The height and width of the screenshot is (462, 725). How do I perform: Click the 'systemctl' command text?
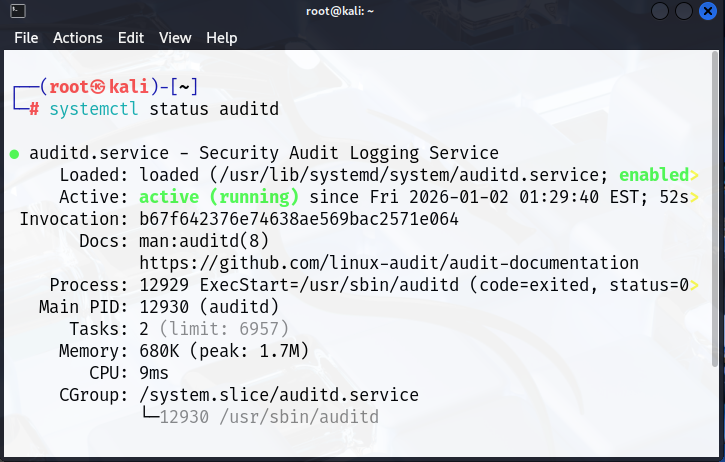[94, 109]
